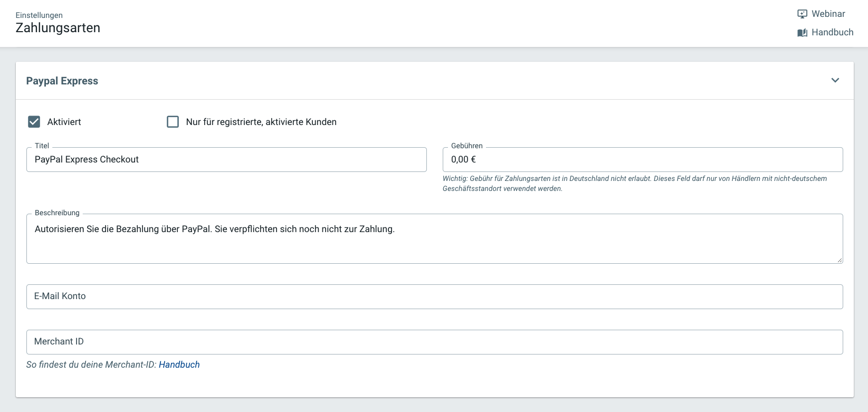Uncheck the Aktiviert checkbox
Viewport: 868px width, 412px height.
(x=34, y=122)
